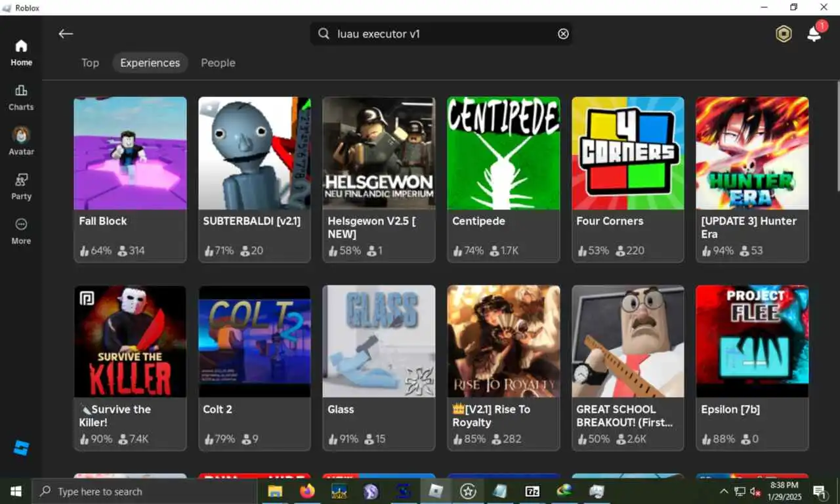Switch to the People tab

pyautogui.click(x=218, y=63)
